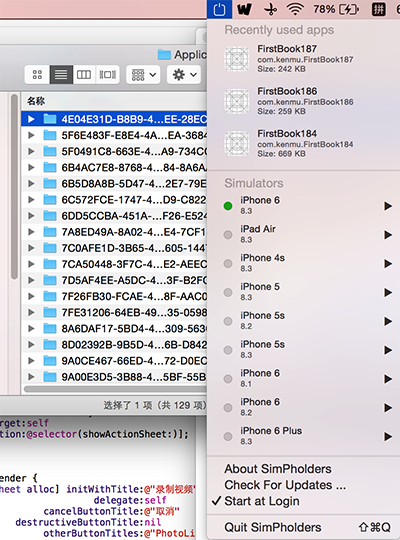Click the folder icon of 7F26FB30-FCAE
The width and height of the screenshot is (400, 540).
[50, 296]
